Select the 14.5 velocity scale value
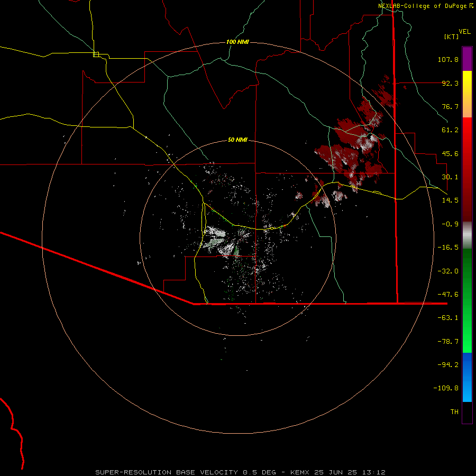Viewport: 476px width, 476px height. click(x=450, y=200)
